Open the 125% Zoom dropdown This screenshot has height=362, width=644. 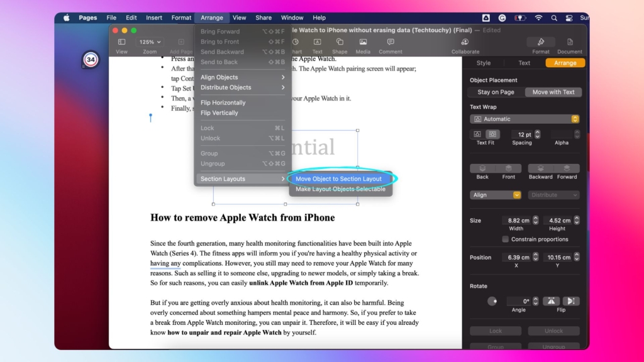[x=150, y=42]
